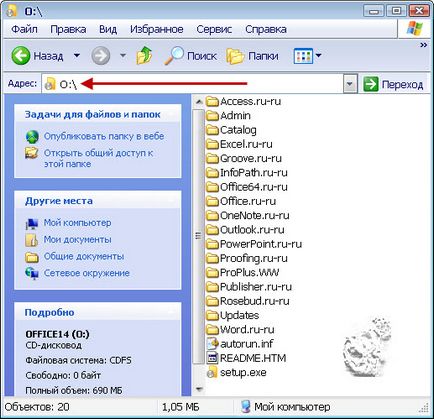
Task: Select the Outlook.ru-ru folder icon
Action: [x=212, y=230]
